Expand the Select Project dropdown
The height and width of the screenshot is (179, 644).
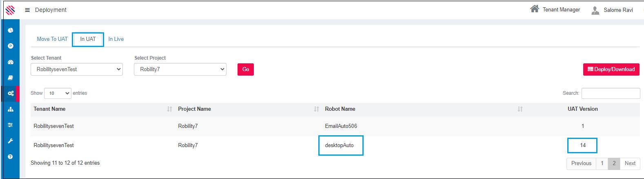click(x=180, y=69)
